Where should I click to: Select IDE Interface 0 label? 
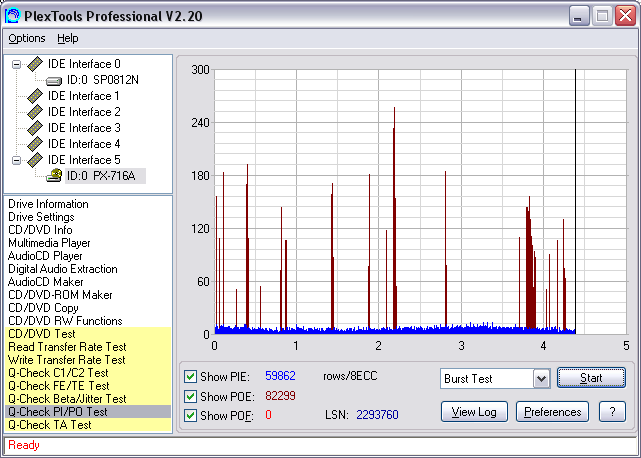(84, 64)
